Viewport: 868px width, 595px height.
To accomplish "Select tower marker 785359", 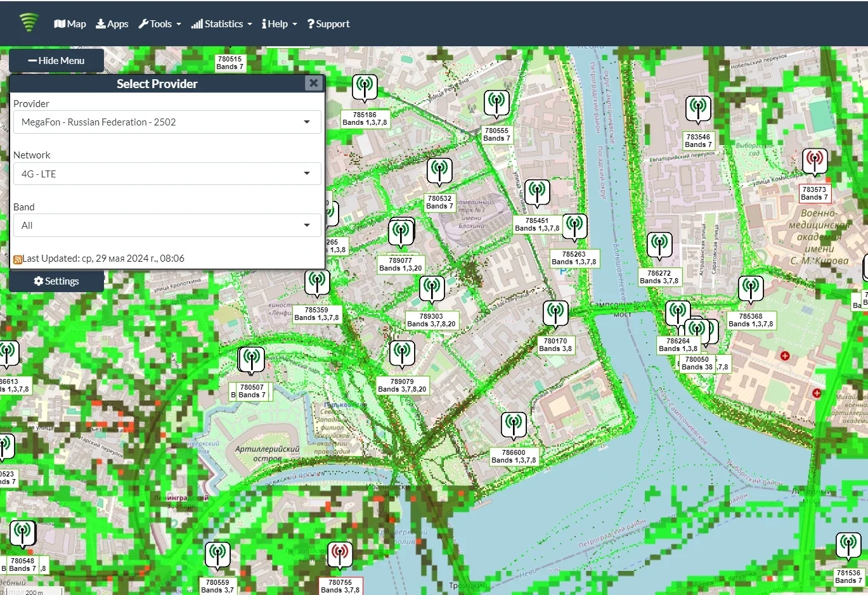I will (x=317, y=283).
